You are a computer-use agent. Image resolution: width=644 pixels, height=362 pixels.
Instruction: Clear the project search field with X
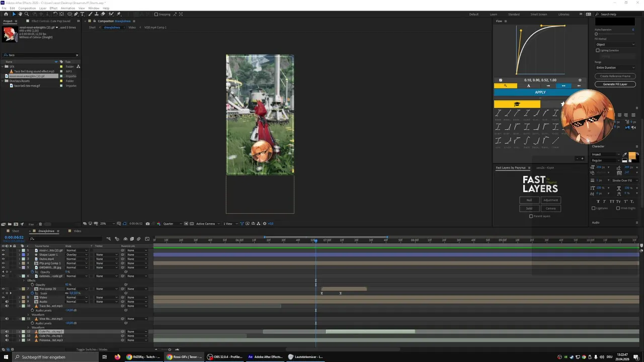coord(77,55)
